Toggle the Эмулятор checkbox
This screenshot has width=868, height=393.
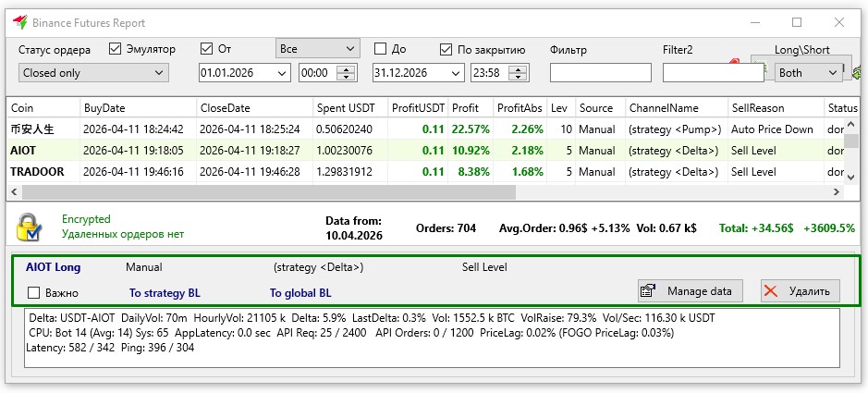[116, 49]
